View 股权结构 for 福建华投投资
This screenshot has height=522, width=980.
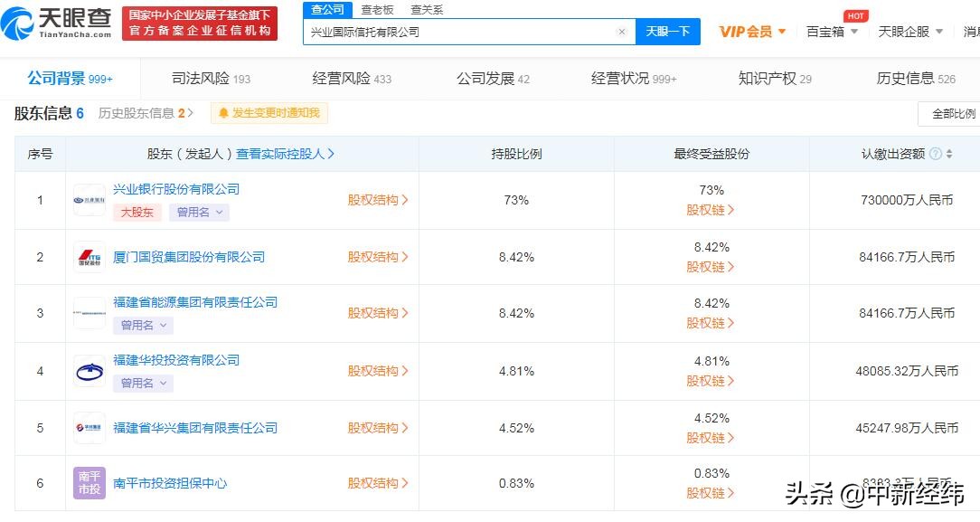(x=378, y=371)
